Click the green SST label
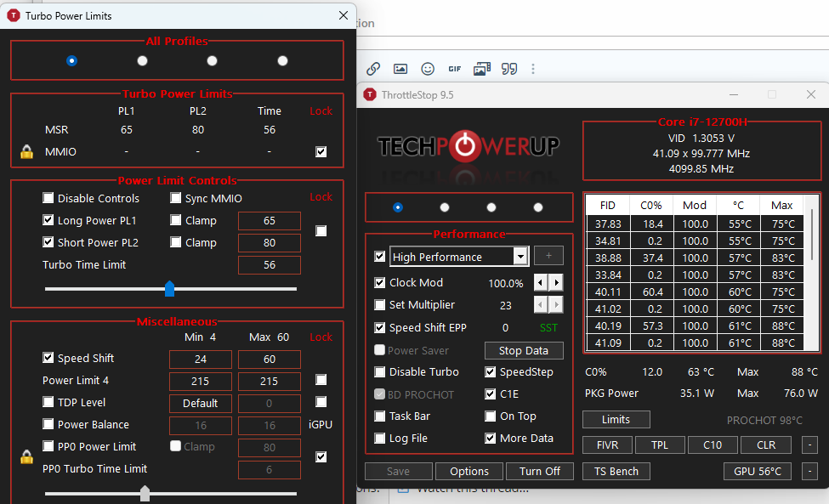829x504 pixels. tap(548, 327)
